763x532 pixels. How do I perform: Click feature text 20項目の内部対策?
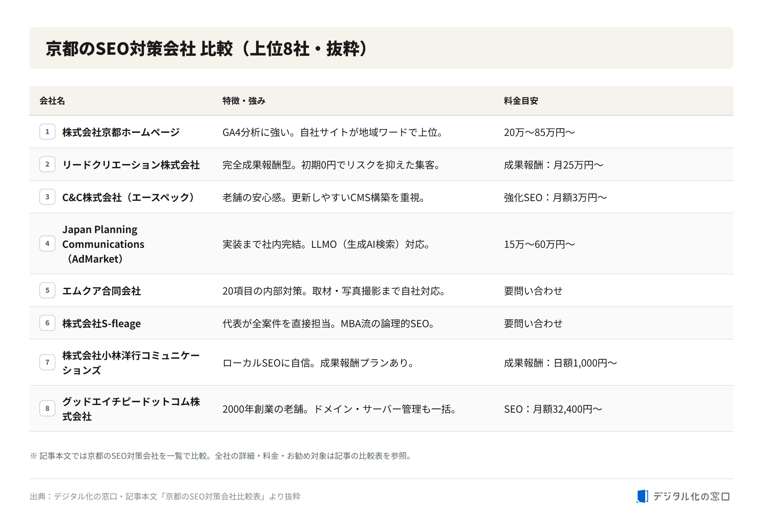click(x=334, y=291)
